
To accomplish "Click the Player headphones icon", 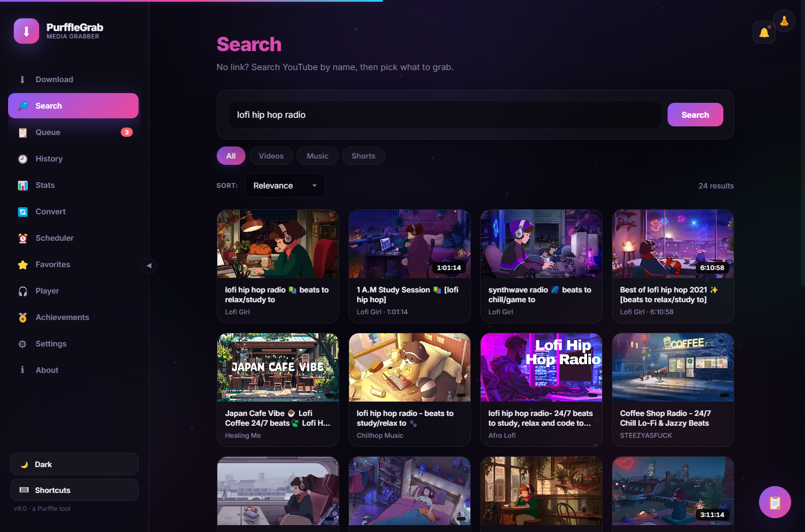I will tap(22, 291).
